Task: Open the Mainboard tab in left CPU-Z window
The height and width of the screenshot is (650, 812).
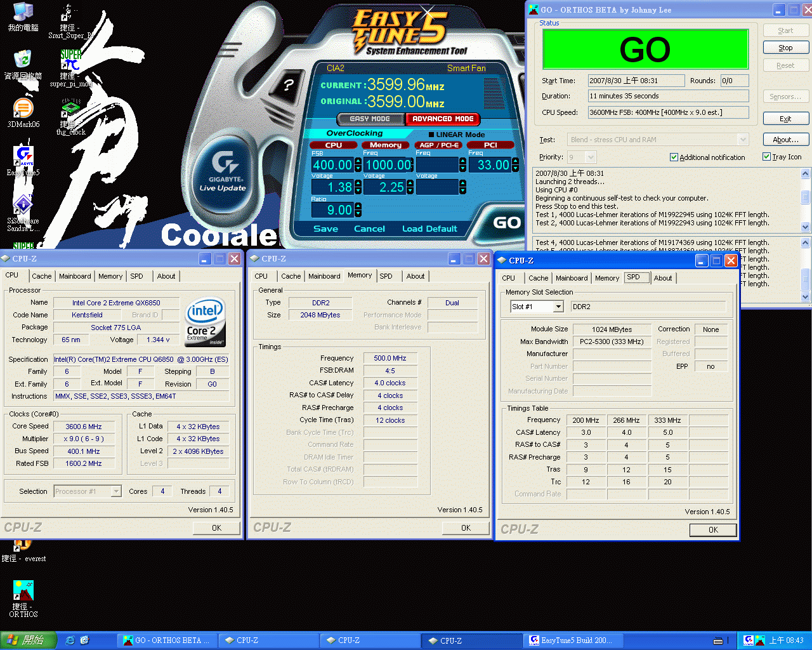Action: pos(75,276)
